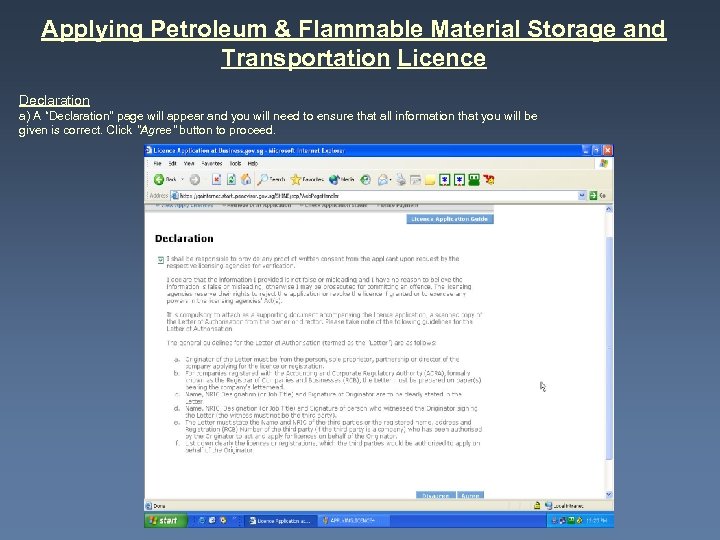Click inside the address bar URL field

point(374,196)
